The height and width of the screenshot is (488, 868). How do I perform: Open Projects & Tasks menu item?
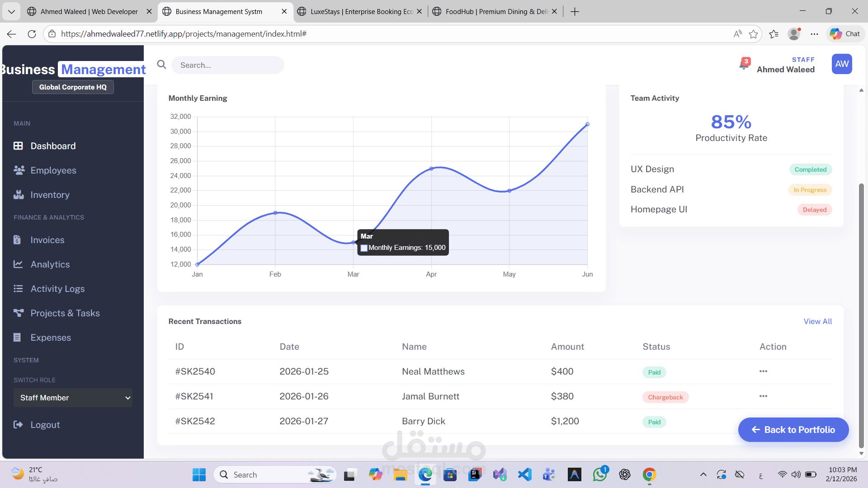pos(65,313)
